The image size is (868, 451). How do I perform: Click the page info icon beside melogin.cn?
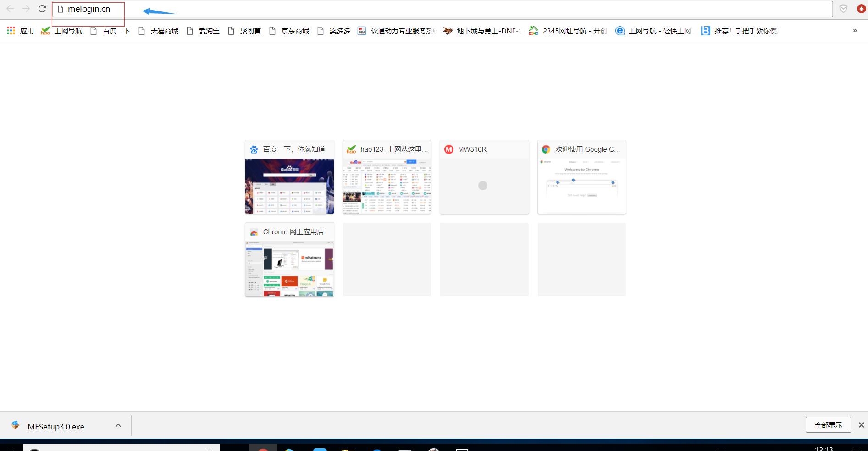[x=60, y=9]
